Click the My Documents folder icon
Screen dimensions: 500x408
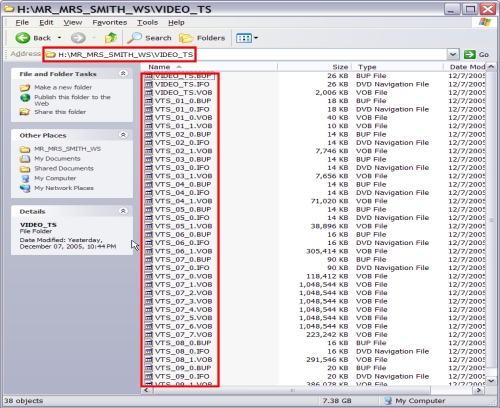point(25,159)
